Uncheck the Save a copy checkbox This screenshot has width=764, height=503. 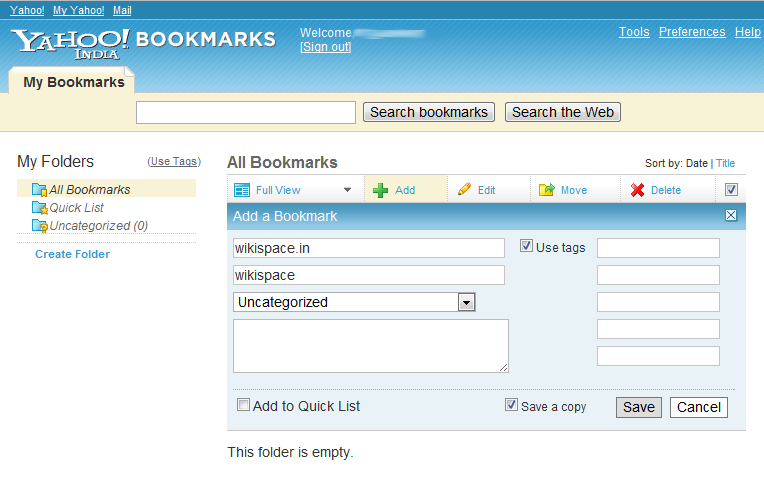[511, 405]
